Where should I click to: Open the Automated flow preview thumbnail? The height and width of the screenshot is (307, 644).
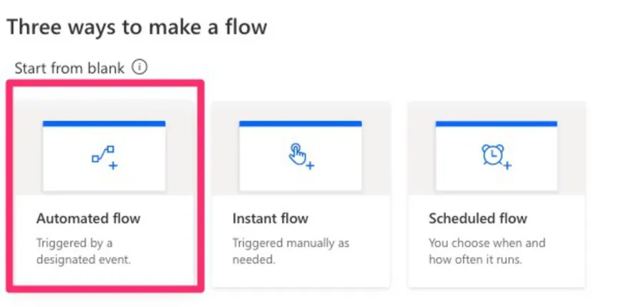click(104, 156)
